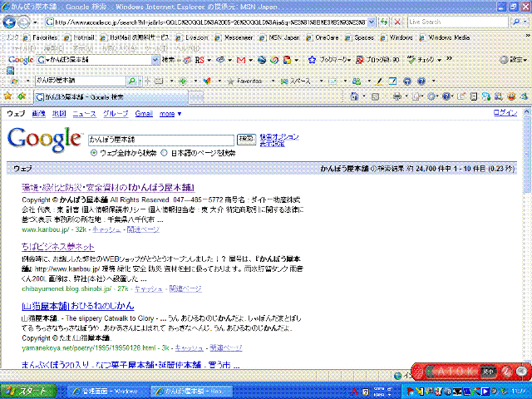Click the ATOK input method bar
The width and height of the screenshot is (532, 399).
tap(471, 372)
